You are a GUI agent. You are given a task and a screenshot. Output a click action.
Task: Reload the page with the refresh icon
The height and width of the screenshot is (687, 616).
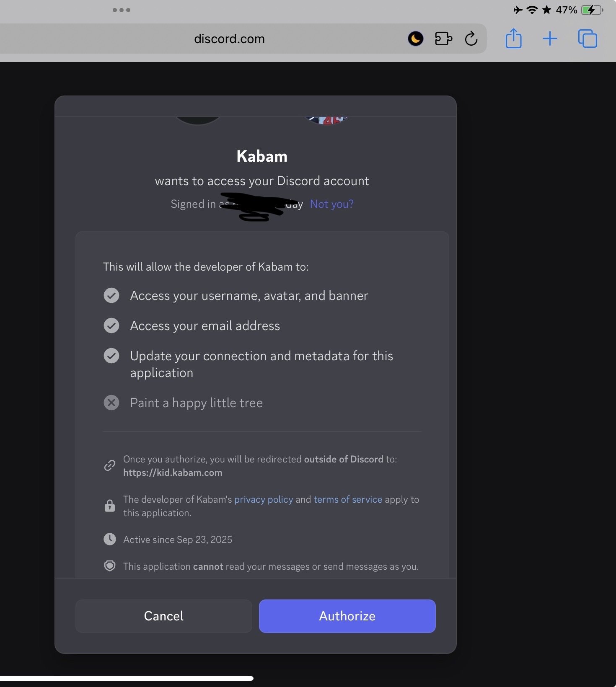point(471,39)
